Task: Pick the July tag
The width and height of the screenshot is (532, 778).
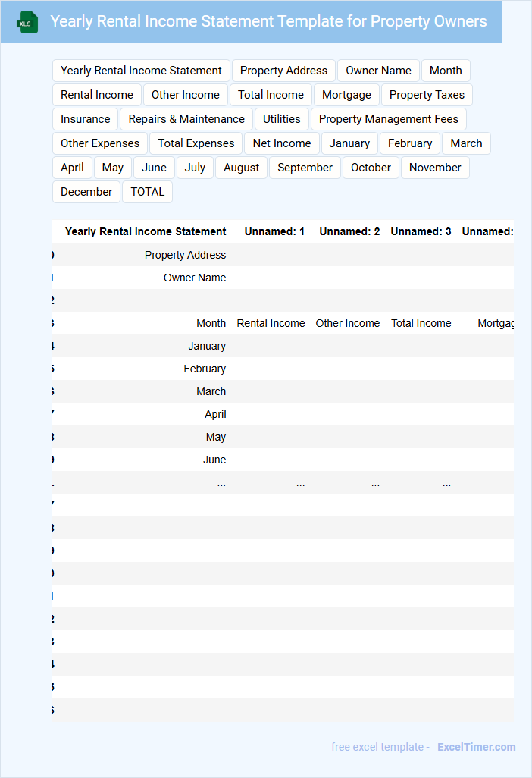Action: [195, 168]
